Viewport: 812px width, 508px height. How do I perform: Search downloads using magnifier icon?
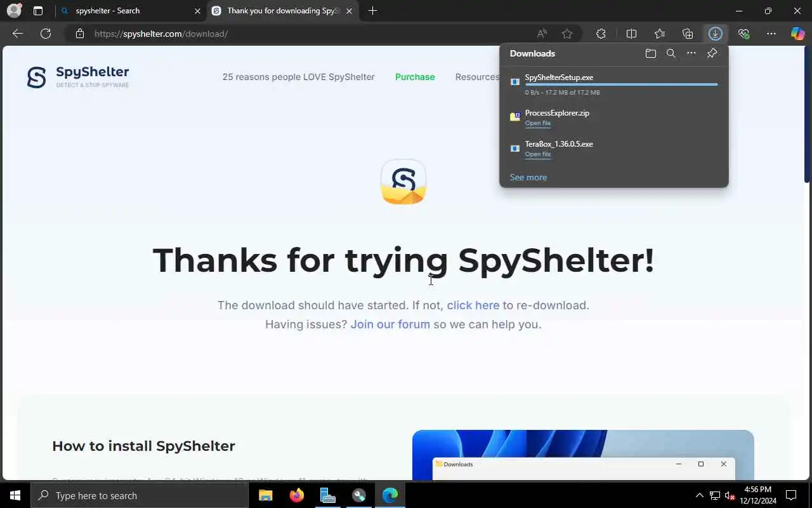[x=671, y=53]
